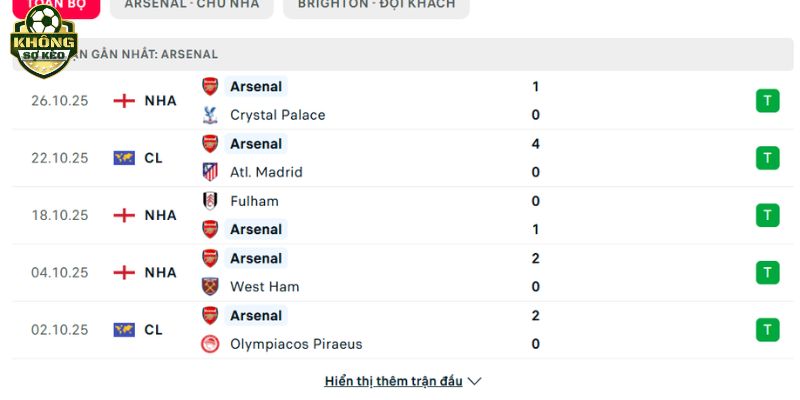This screenshot has height=400, width=800.
Task: Click the Olympiacos Piraeus team name
Action: (x=296, y=344)
